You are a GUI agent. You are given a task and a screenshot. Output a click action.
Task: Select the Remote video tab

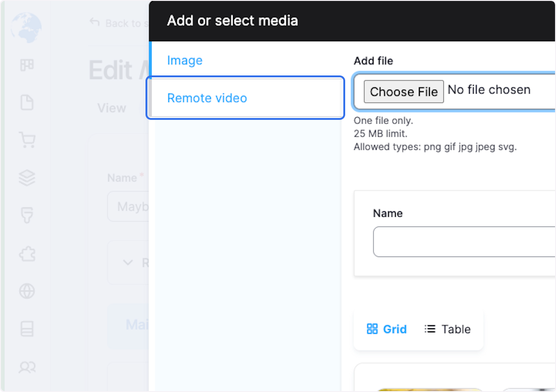pos(207,98)
